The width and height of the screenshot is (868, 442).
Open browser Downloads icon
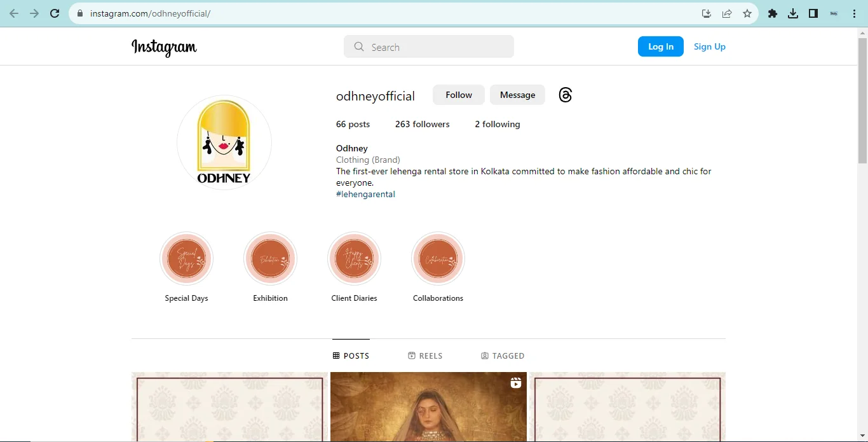[793, 13]
